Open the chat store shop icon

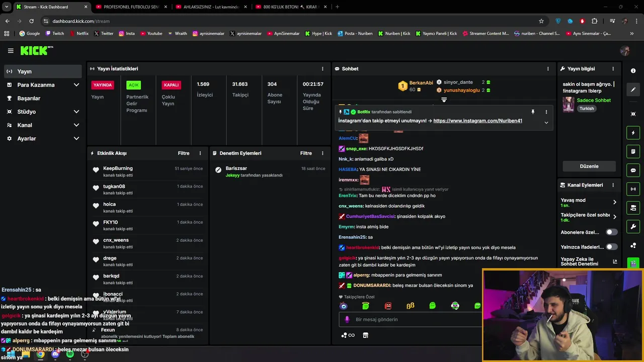[x=366, y=335]
